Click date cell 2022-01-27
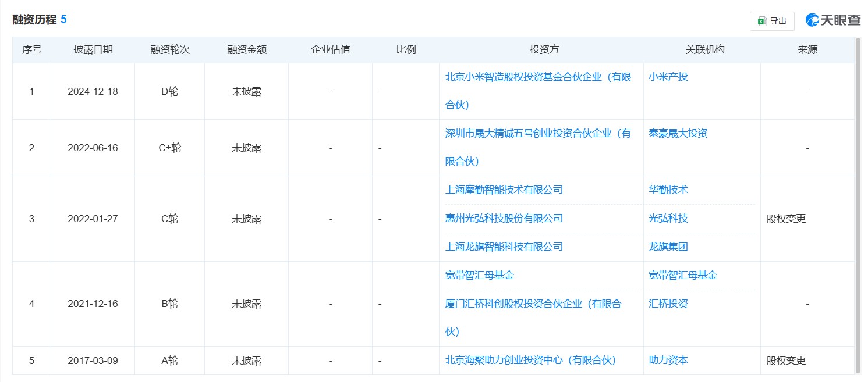 93,219
